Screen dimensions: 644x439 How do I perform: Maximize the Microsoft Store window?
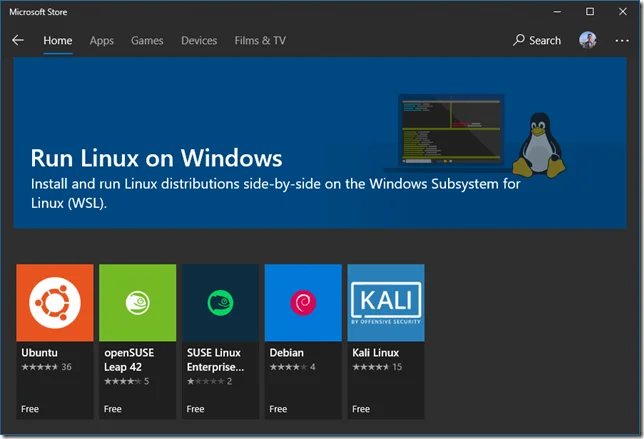590,11
